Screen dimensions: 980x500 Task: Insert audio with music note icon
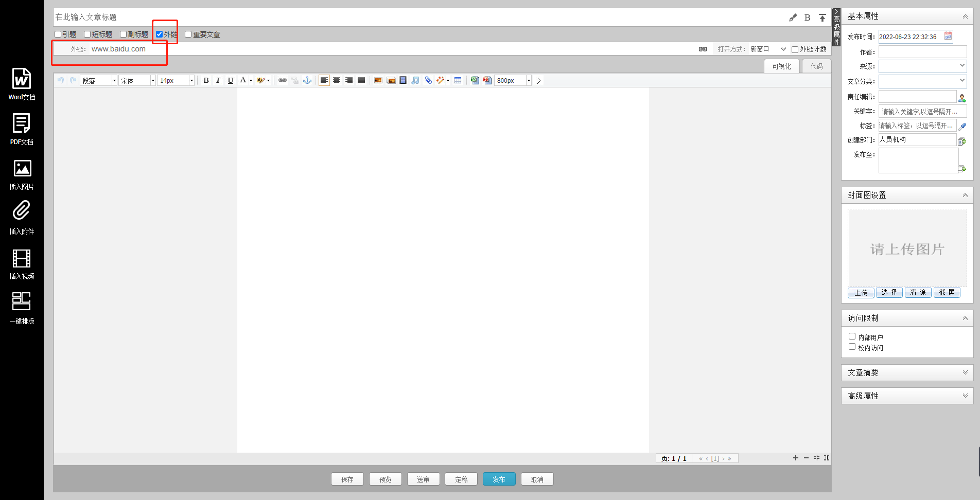click(x=415, y=80)
